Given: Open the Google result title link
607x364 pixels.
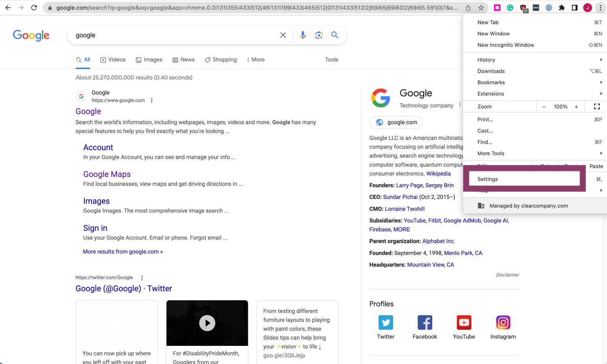Looking at the screenshot, I should pos(88,111).
